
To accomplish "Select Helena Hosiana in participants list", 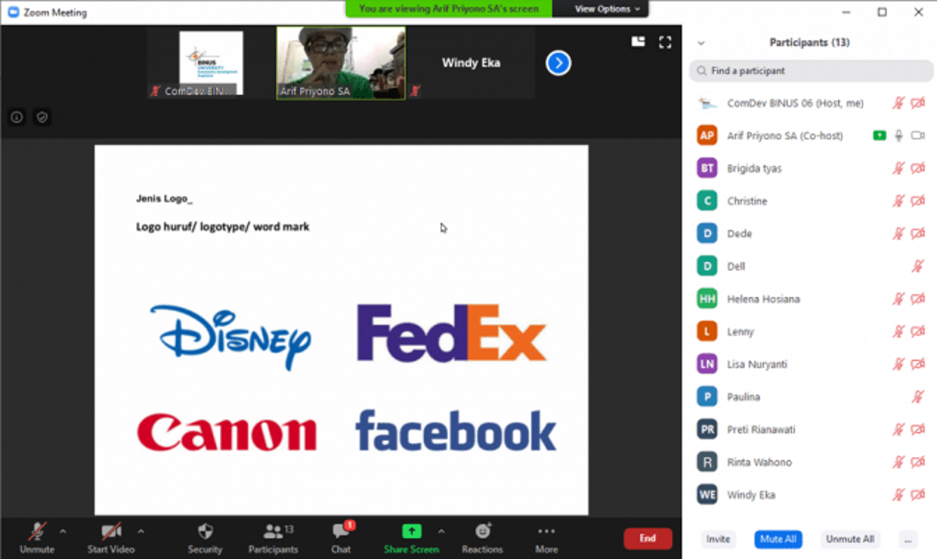I will [x=811, y=299].
